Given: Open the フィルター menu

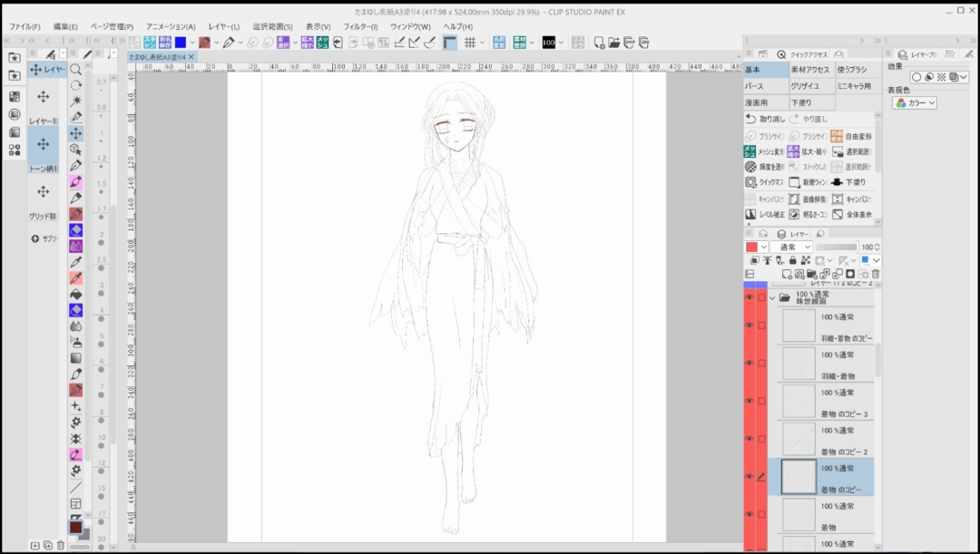Looking at the screenshot, I should click(x=359, y=26).
